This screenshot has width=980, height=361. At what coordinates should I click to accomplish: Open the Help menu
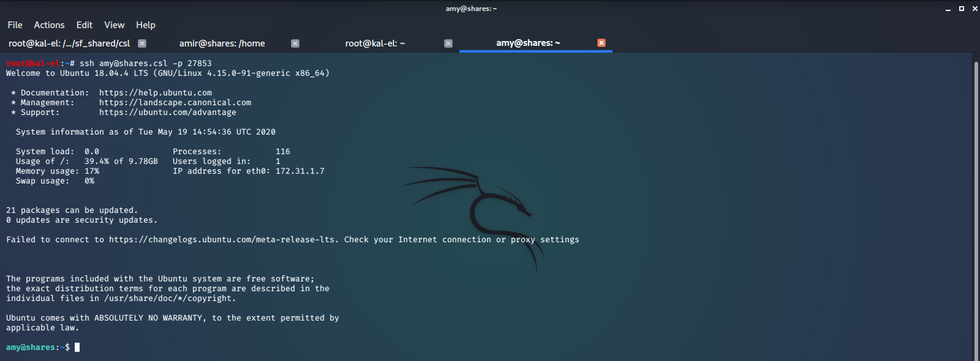[146, 25]
